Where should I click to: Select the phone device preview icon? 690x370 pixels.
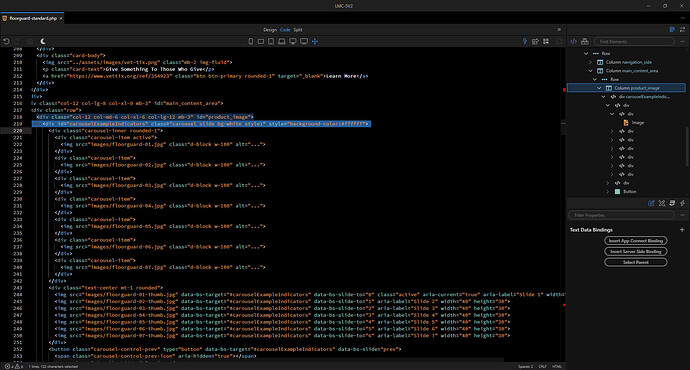pos(251,41)
